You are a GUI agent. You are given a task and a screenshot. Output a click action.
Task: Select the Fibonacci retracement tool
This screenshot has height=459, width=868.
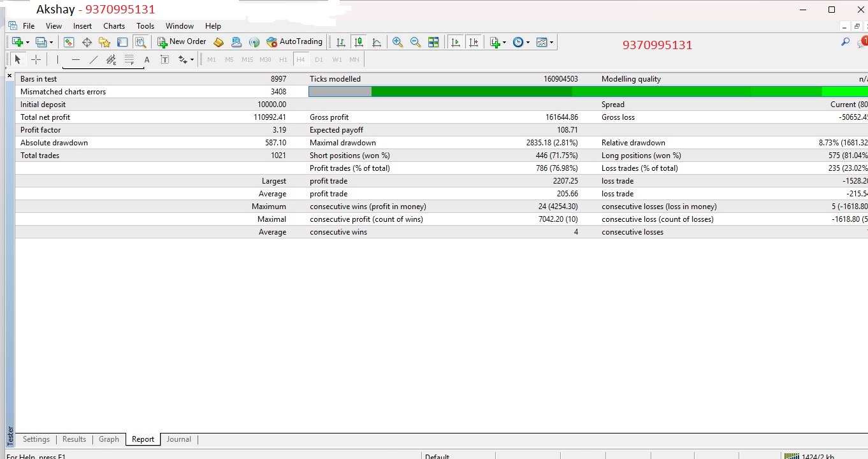point(129,59)
